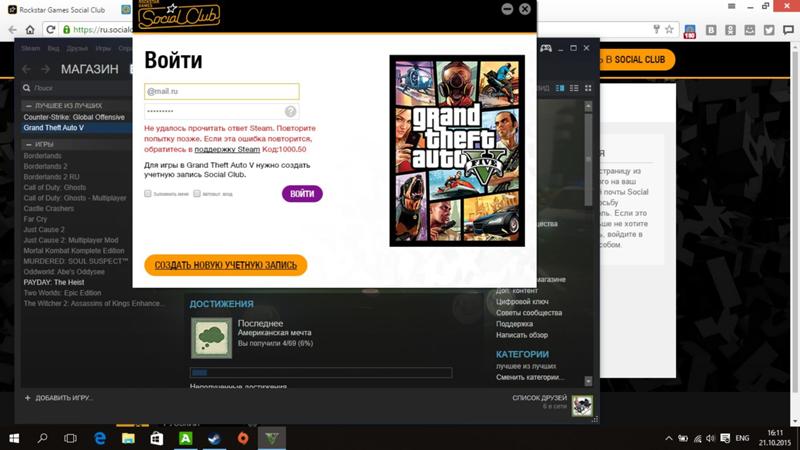Click browser home button
Viewport: 800px width, 450px height.
pos(30,30)
